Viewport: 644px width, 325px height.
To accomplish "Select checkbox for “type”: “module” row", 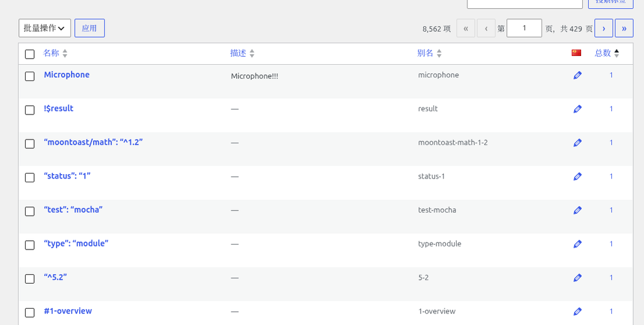I will click(x=30, y=245).
